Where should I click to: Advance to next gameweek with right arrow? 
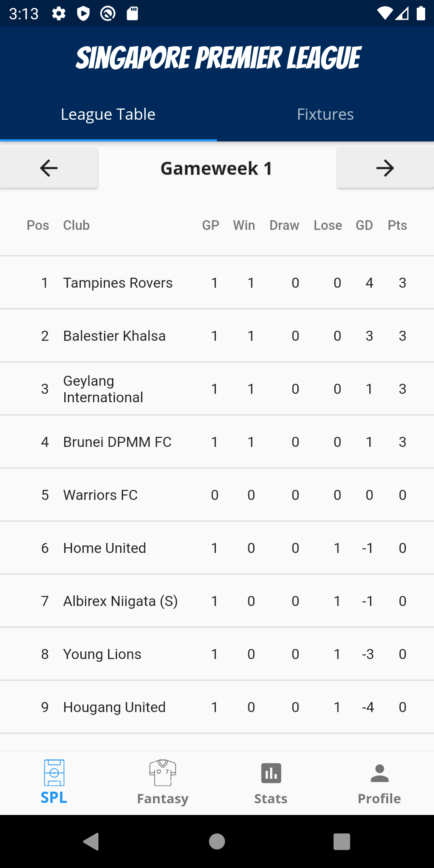(385, 168)
